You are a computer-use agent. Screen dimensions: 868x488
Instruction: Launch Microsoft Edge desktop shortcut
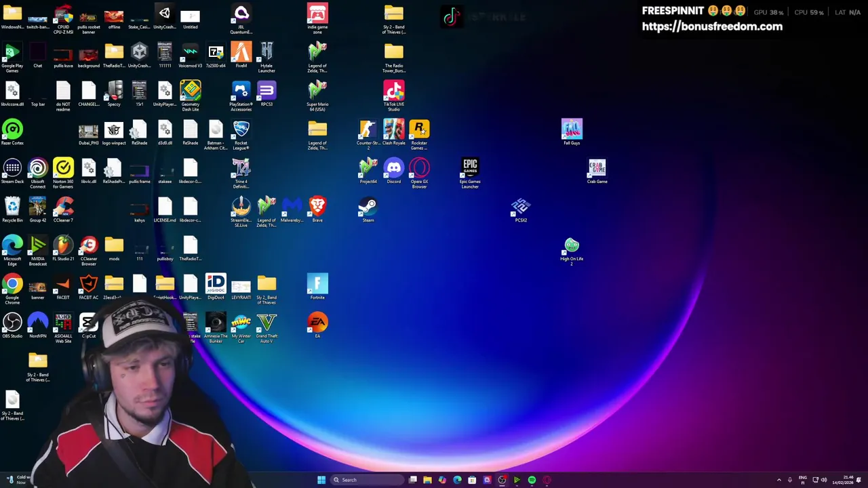point(12,251)
